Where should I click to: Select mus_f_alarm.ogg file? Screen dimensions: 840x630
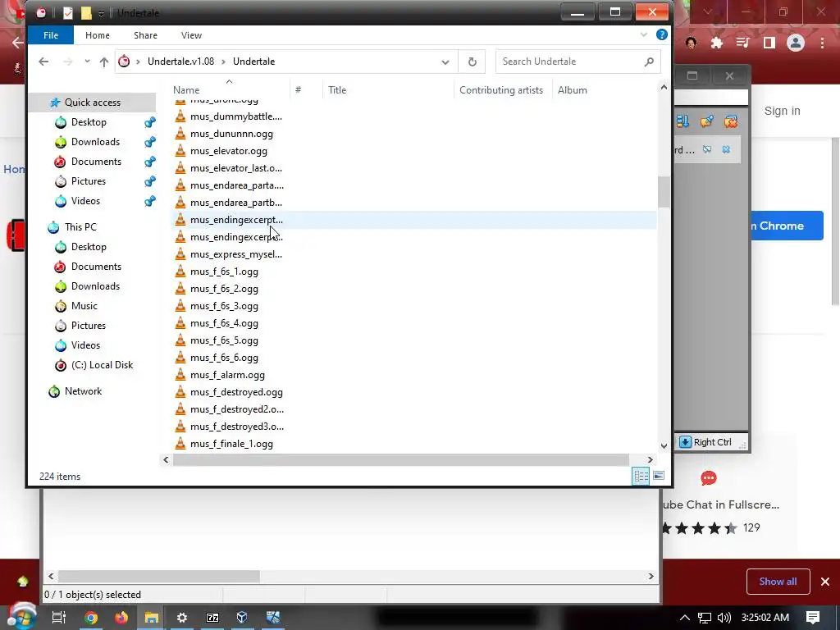tap(227, 375)
